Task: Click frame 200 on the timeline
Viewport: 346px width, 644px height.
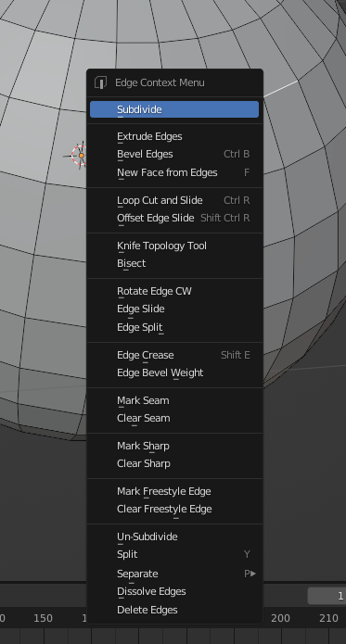Action: click(x=281, y=618)
